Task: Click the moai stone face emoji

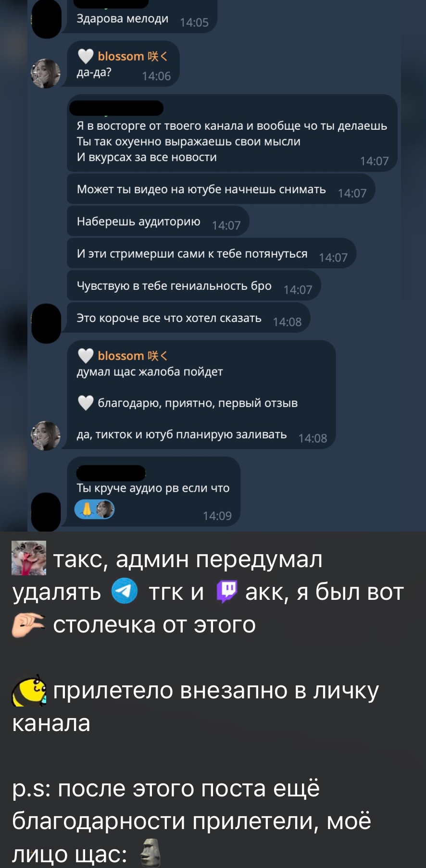Action: pyautogui.click(x=150, y=852)
